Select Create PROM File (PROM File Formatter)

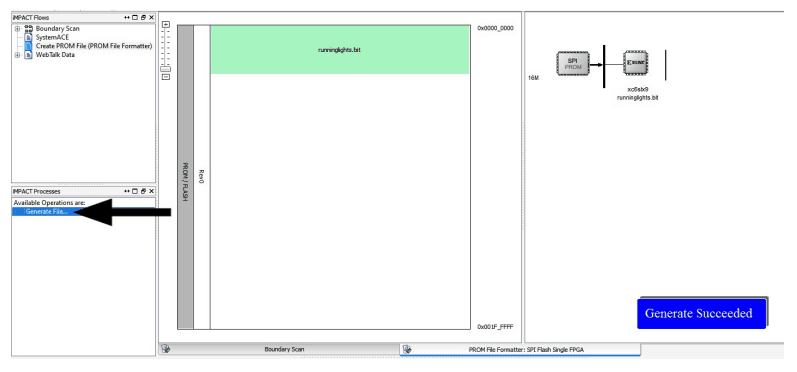point(94,46)
